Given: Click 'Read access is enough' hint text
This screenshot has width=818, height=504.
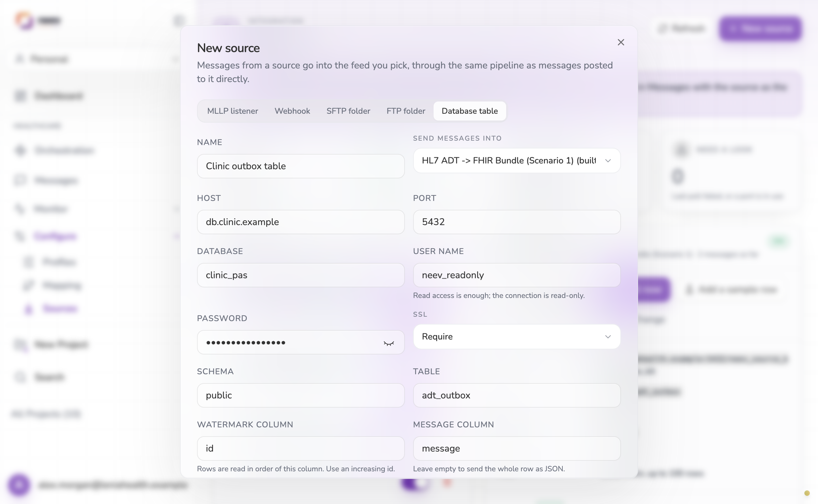Looking at the screenshot, I should [499, 296].
